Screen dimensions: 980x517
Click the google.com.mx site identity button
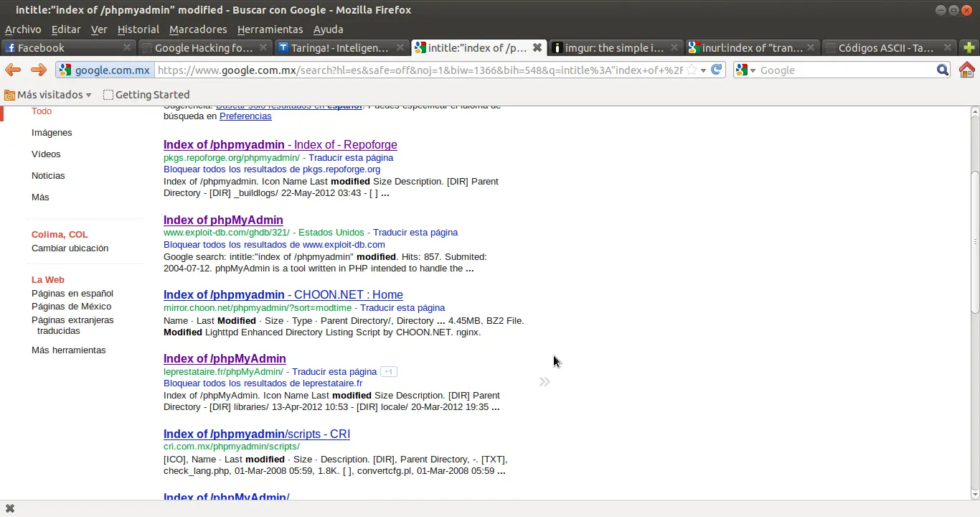(x=105, y=70)
